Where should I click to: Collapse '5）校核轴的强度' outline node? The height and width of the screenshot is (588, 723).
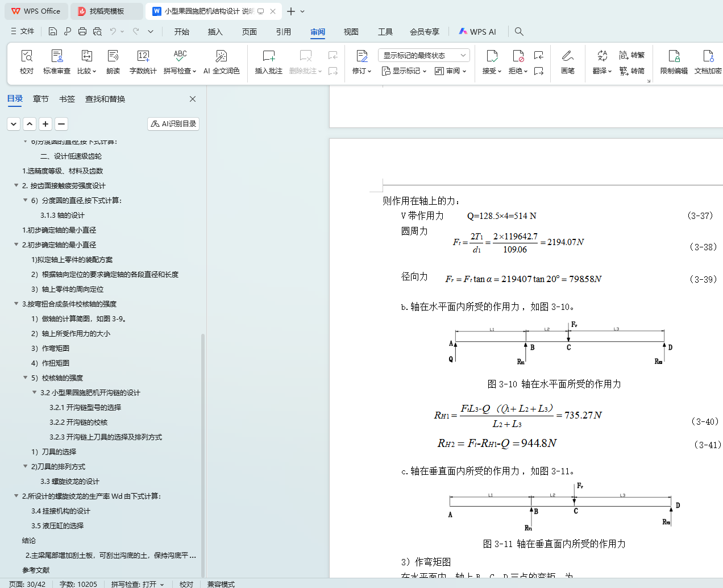click(25, 378)
